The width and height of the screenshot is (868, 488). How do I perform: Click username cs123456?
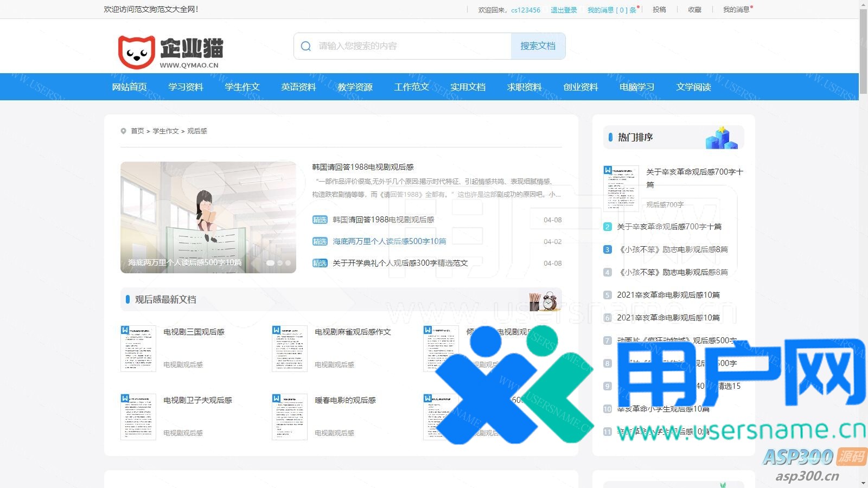tap(526, 10)
